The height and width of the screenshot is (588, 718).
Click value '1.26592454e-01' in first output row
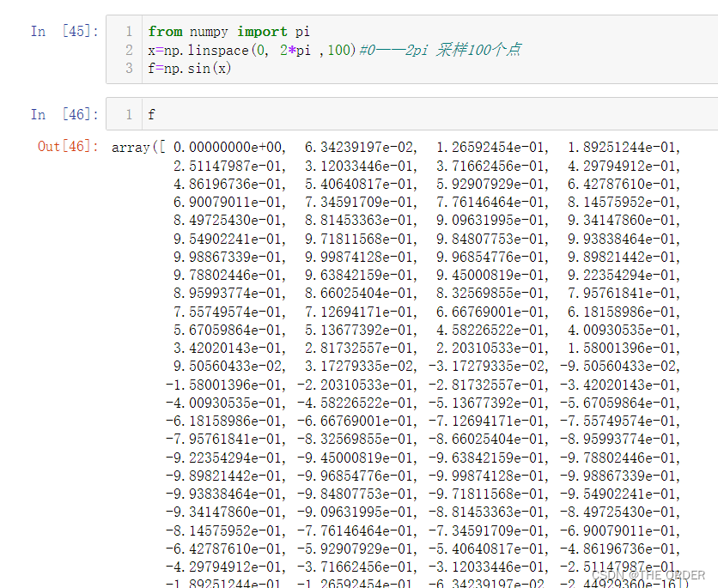(x=492, y=148)
